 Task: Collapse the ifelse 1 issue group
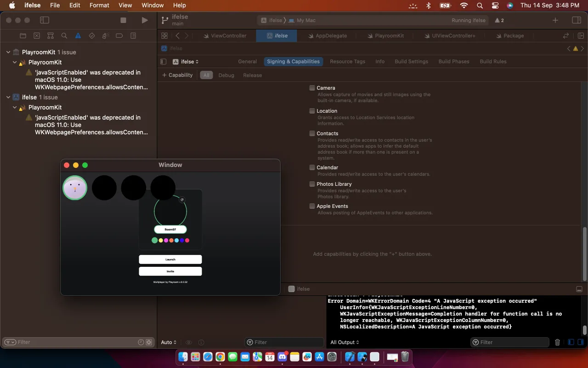pos(8,97)
